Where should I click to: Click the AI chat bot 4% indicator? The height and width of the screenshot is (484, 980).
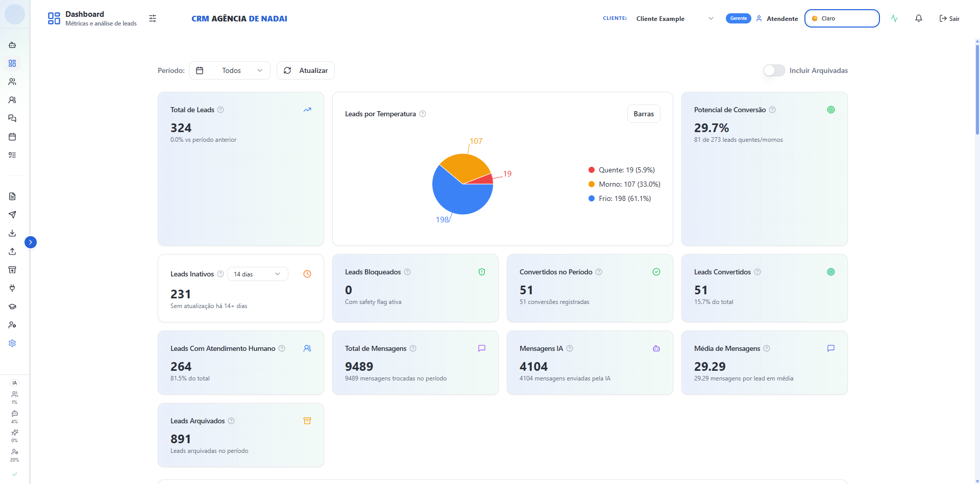[x=15, y=416]
